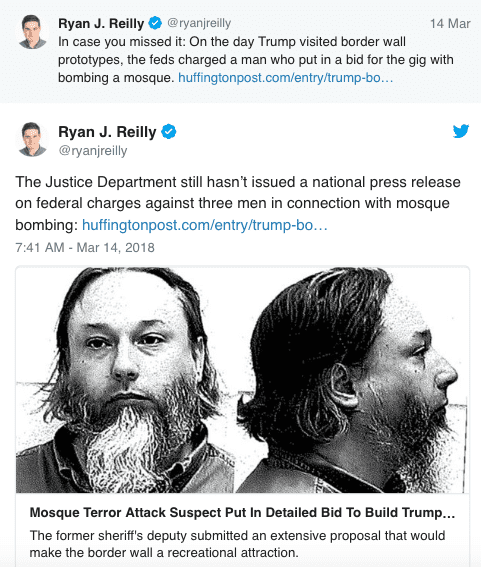Click Ryan J. Reilly's avatar in embedded tweet
481x567 pixels.
[33, 139]
